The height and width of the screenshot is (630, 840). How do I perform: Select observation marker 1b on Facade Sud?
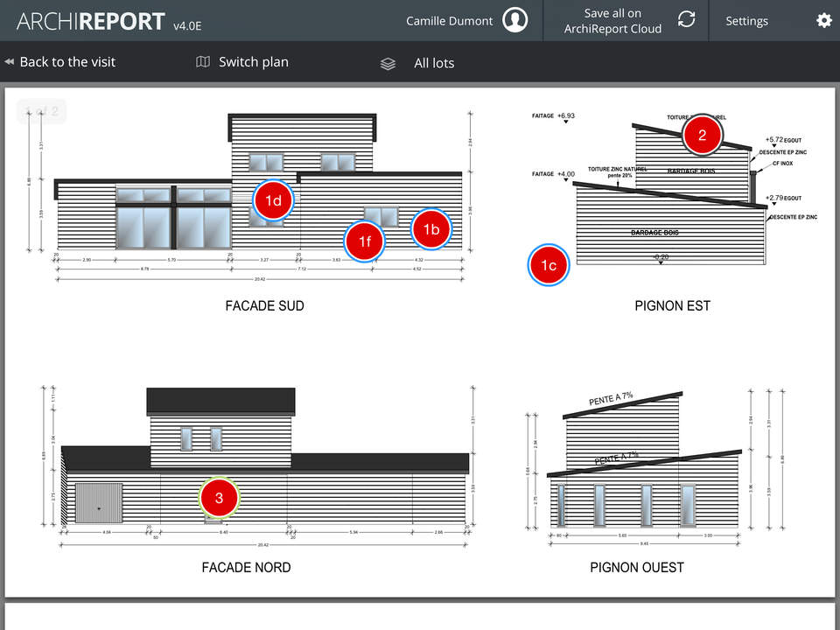[x=431, y=229]
